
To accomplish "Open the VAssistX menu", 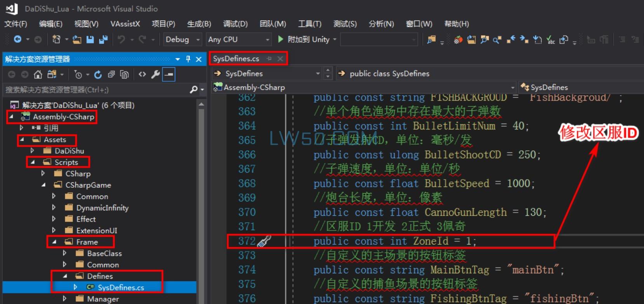I will point(125,24).
